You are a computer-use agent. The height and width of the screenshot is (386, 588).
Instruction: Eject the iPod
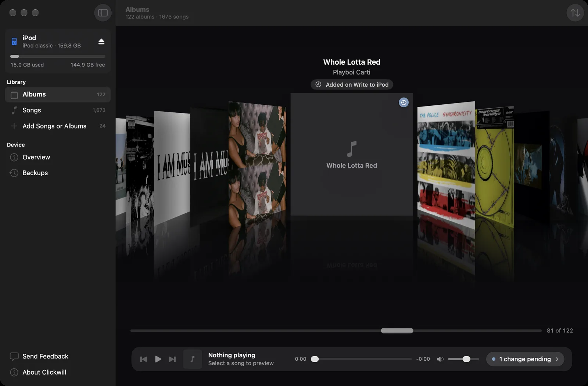101,42
